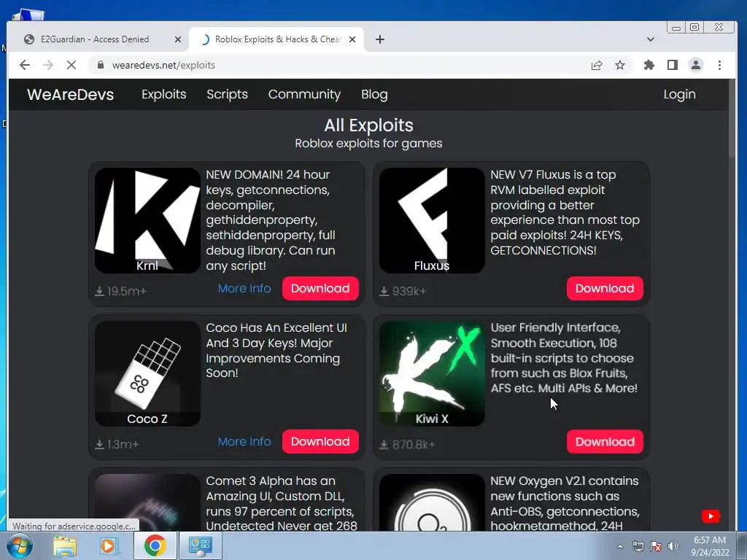
Task: Download the Fluxus exploit
Action: pyautogui.click(x=605, y=289)
